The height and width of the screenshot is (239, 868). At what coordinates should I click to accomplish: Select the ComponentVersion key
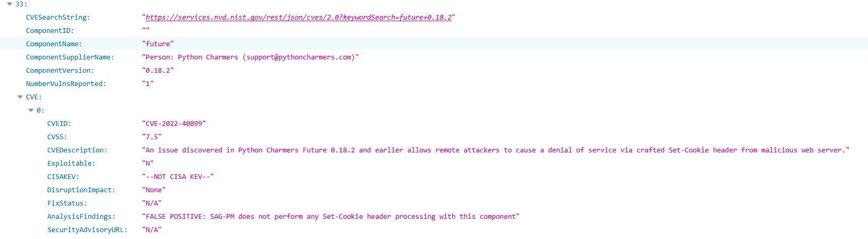[60, 71]
